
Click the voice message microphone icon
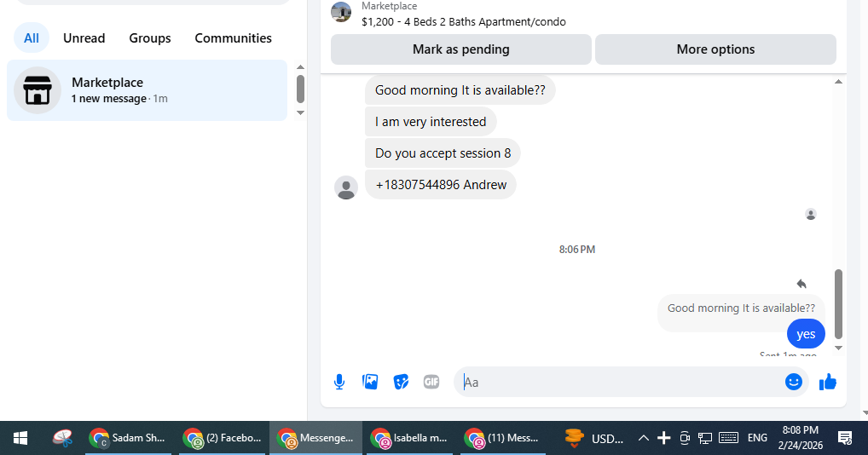coord(339,382)
